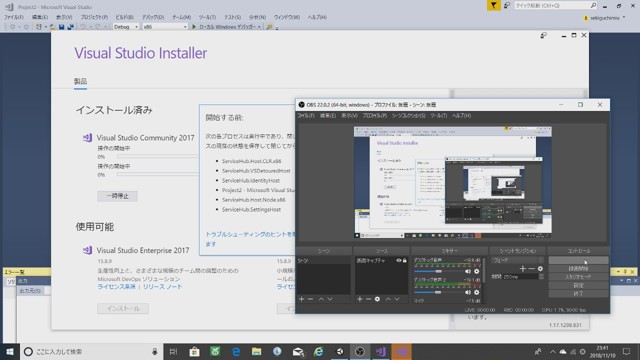This screenshot has width=640, height=360.
Task: Open File Explorer from taskbar
Action: [x=256, y=351]
